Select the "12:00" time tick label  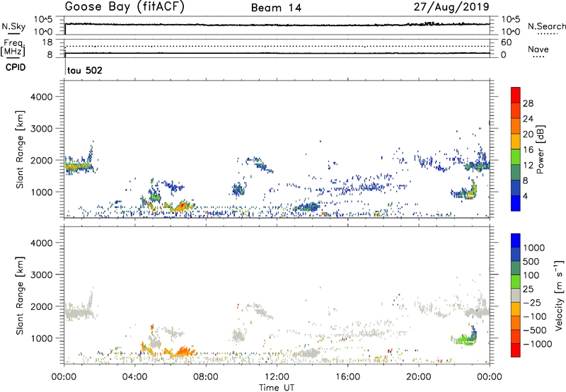(277, 377)
